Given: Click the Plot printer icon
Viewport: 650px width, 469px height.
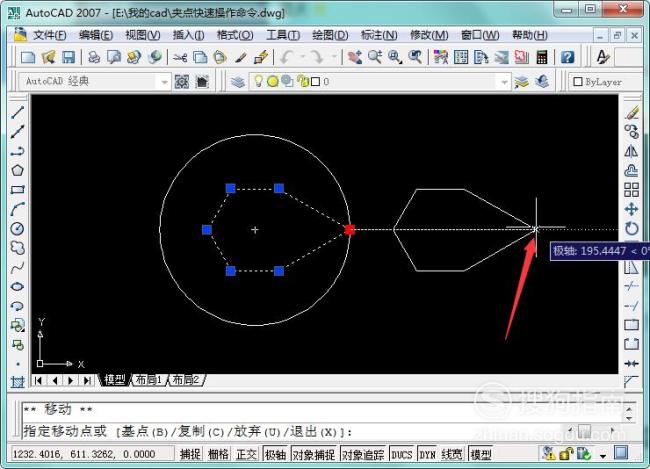Looking at the screenshot, I should coord(94,57).
